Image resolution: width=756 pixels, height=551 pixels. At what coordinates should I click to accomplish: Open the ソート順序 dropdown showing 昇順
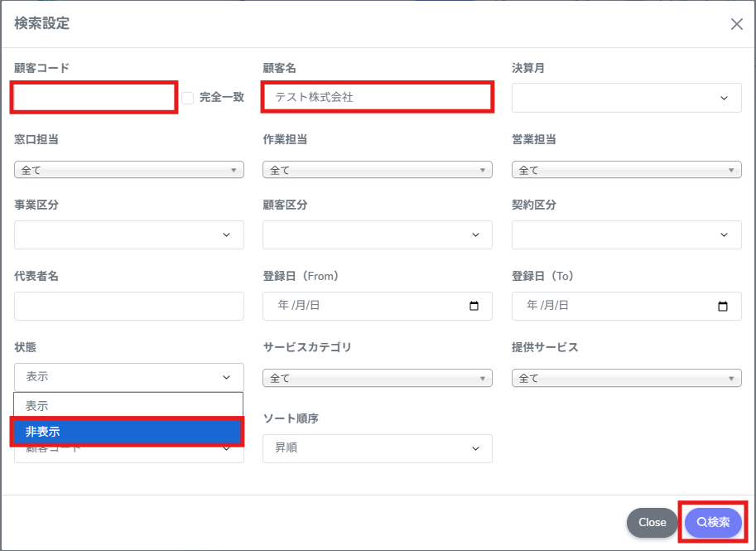(378, 448)
